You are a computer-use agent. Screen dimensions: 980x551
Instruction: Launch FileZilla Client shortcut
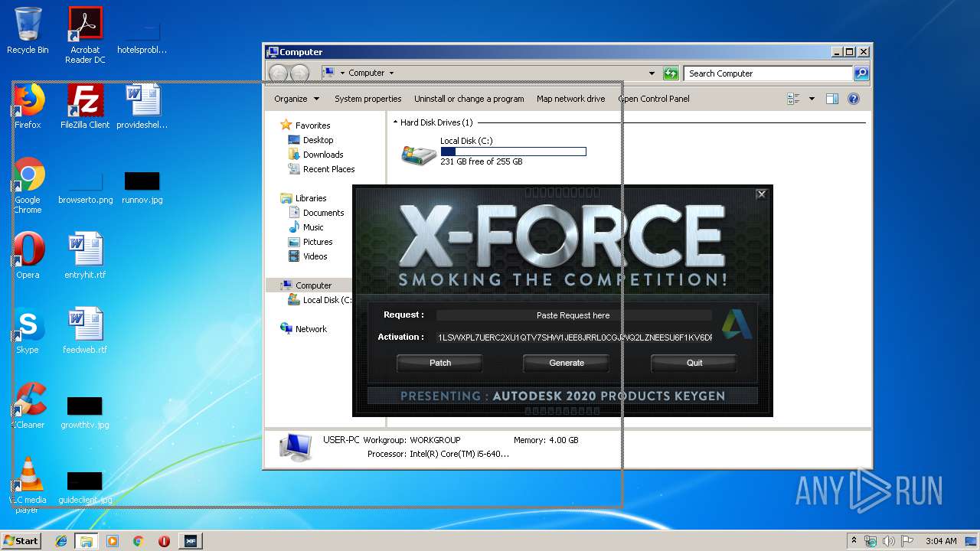coord(85,106)
